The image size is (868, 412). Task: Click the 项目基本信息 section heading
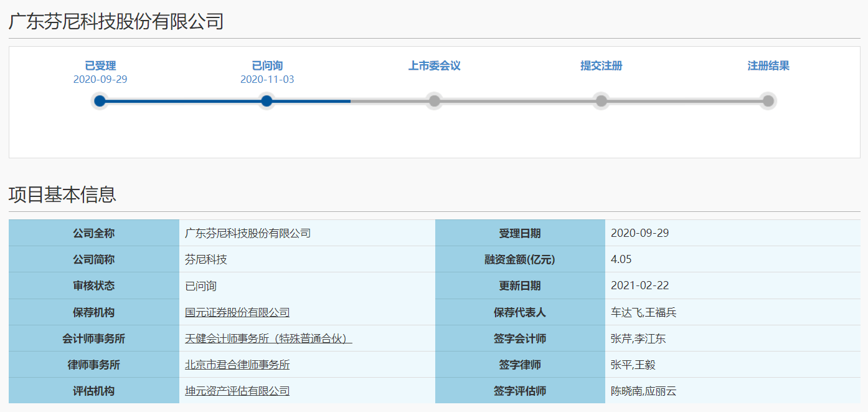pyautogui.click(x=62, y=194)
